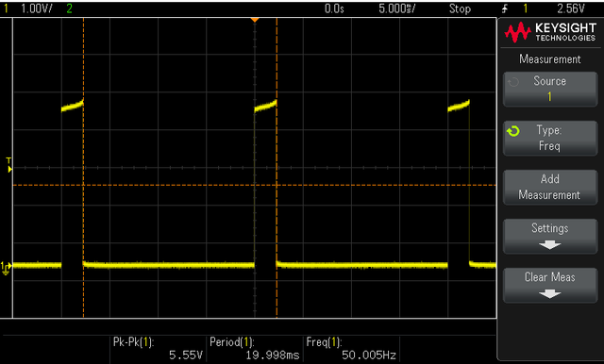The height and width of the screenshot is (364, 604).
Task: Click the yellow trigger level T marker
Action: [8, 165]
